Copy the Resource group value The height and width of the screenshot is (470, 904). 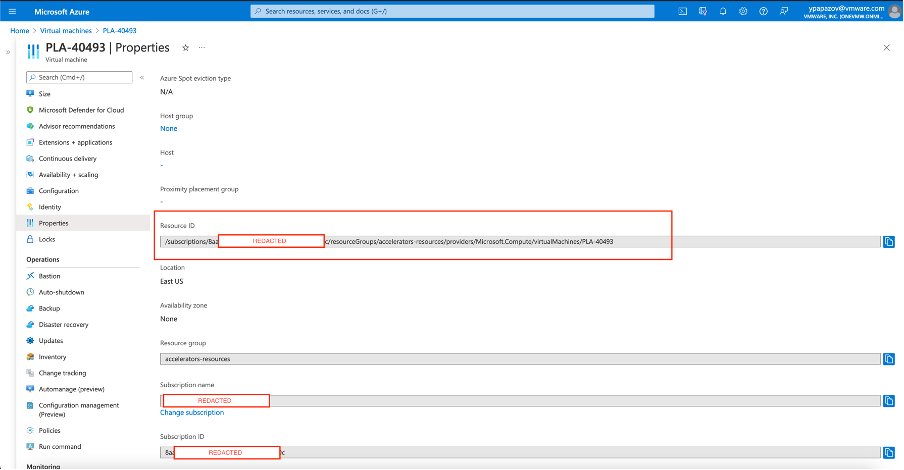(889, 359)
